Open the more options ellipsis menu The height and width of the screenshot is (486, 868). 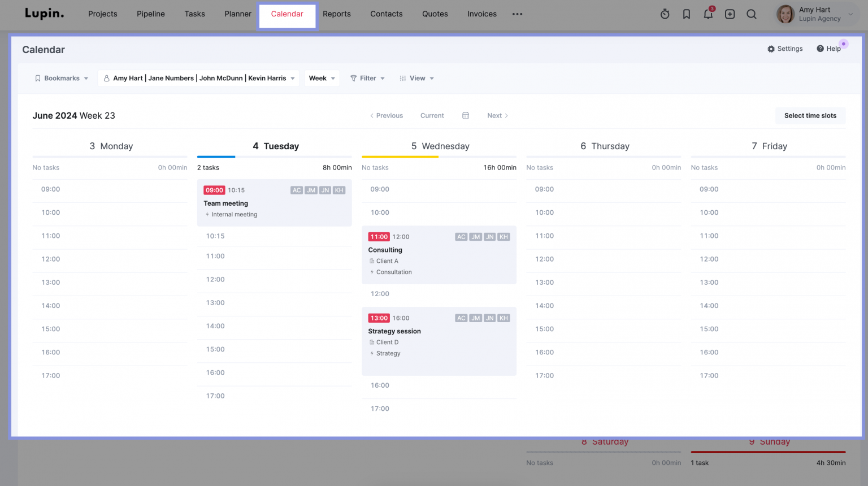(x=517, y=14)
